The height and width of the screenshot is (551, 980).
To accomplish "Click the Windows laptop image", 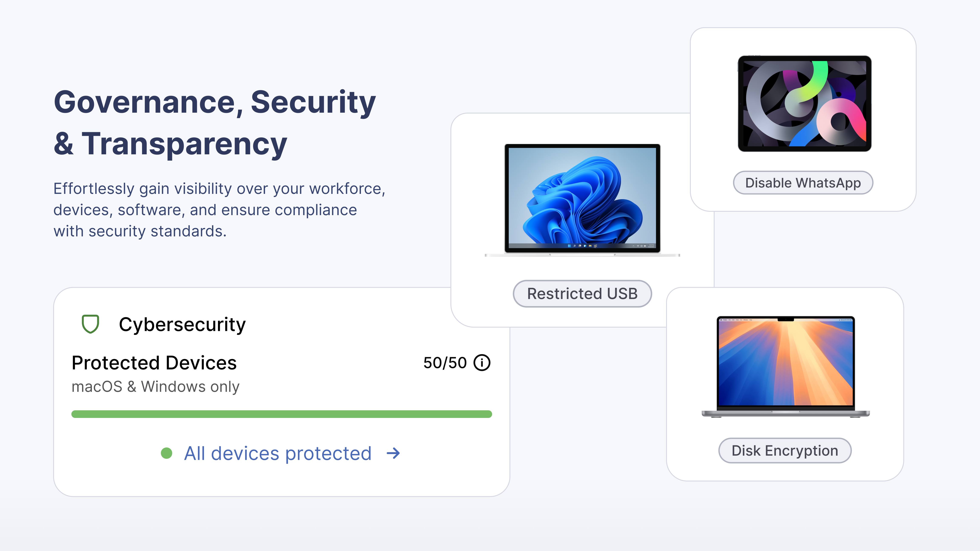I will pos(582,198).
